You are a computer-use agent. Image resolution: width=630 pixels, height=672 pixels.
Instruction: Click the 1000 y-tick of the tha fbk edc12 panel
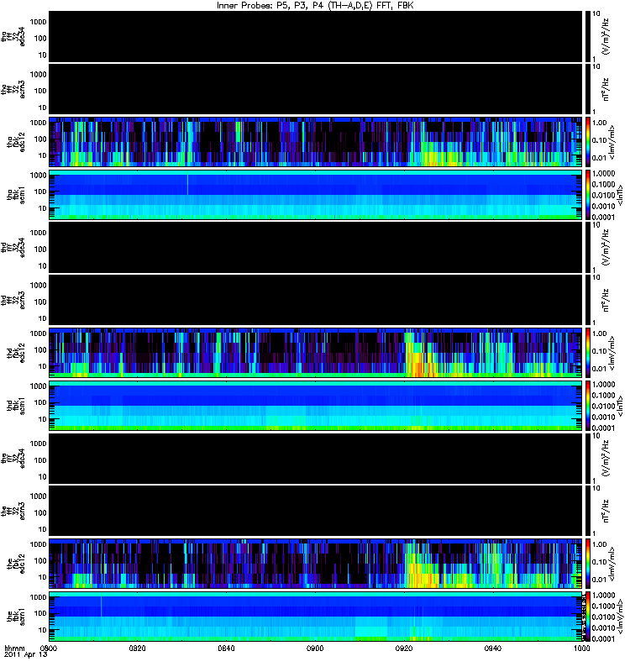point(38,123)
